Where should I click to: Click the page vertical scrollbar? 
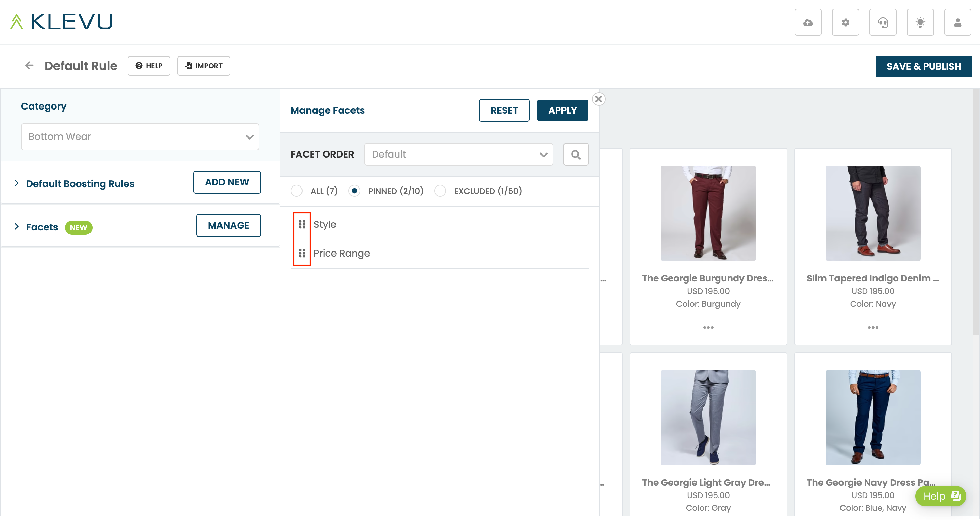(x=976, y=211)
